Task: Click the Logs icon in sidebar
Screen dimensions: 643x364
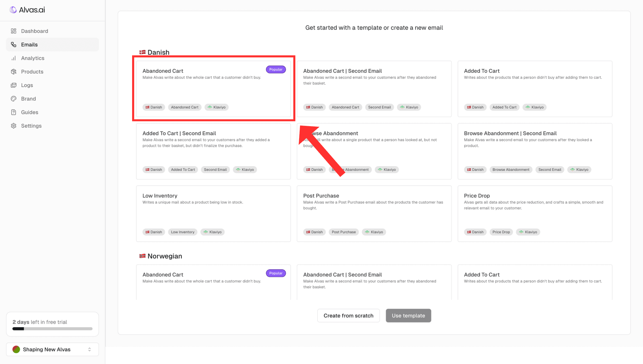Action: coord(14,85)
